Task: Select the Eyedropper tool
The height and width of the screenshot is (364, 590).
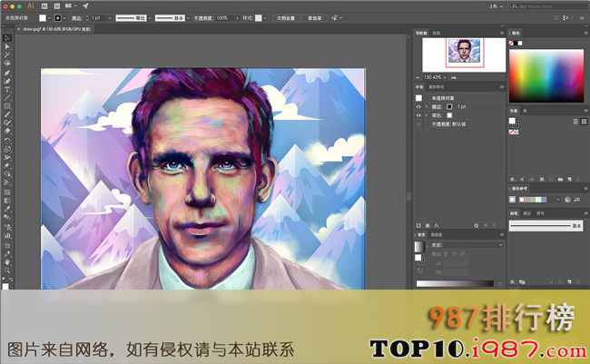Action: coord(7,209)
